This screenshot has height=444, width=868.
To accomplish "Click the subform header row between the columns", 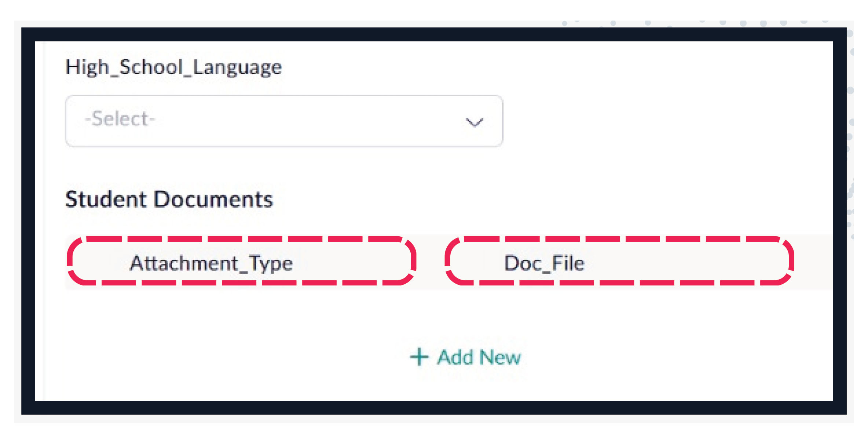I will tap(430, 261).
